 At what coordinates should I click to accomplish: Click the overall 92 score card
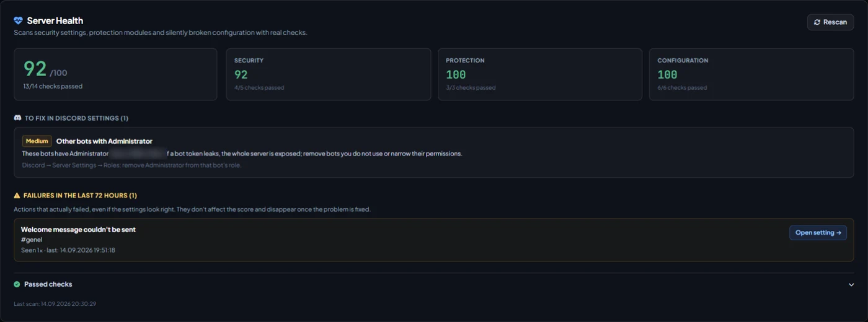(115, 74)
